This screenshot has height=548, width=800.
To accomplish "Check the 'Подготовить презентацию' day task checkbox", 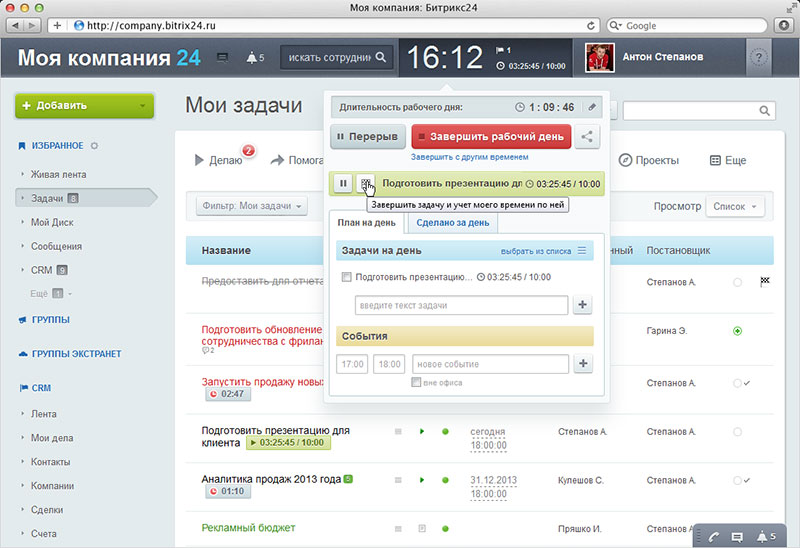I will pos(346,277).
